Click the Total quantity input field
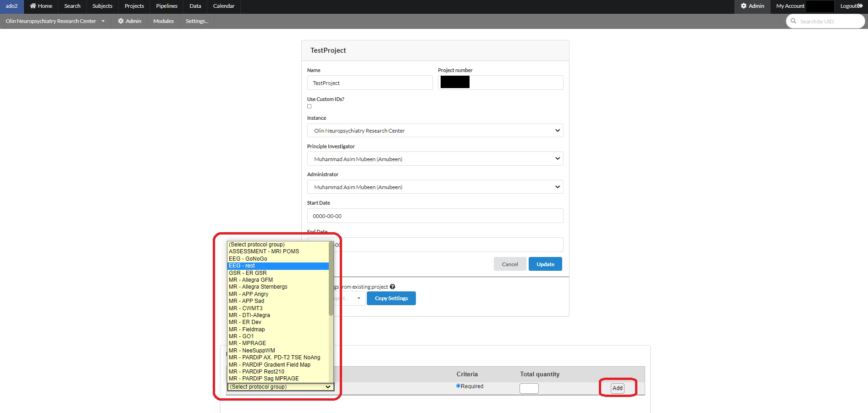This screenshot has width=868, height=413. (529, 389)
